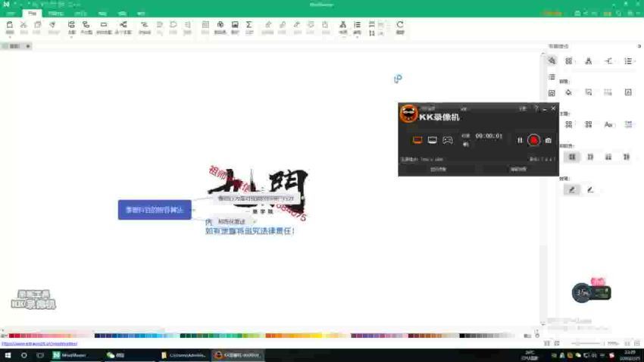Click the fill bucket icon in the right panel
The height and width of the screenshot is (362, 644).
click(x=568, y=92)
